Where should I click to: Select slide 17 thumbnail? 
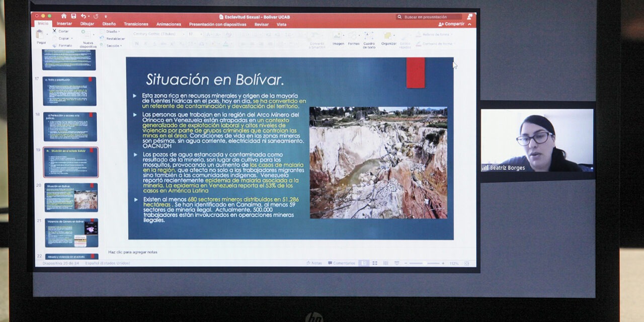(x=69, y=91)
